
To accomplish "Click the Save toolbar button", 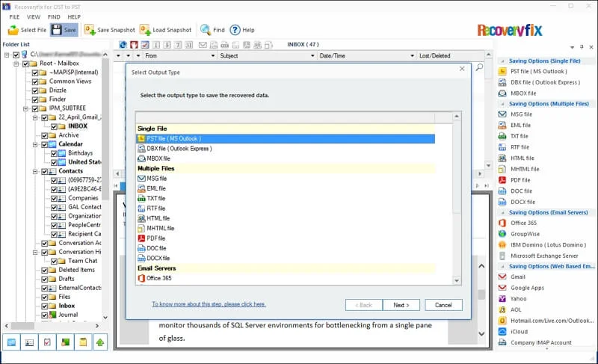I will pyautogui.click(x=64, y=30).
